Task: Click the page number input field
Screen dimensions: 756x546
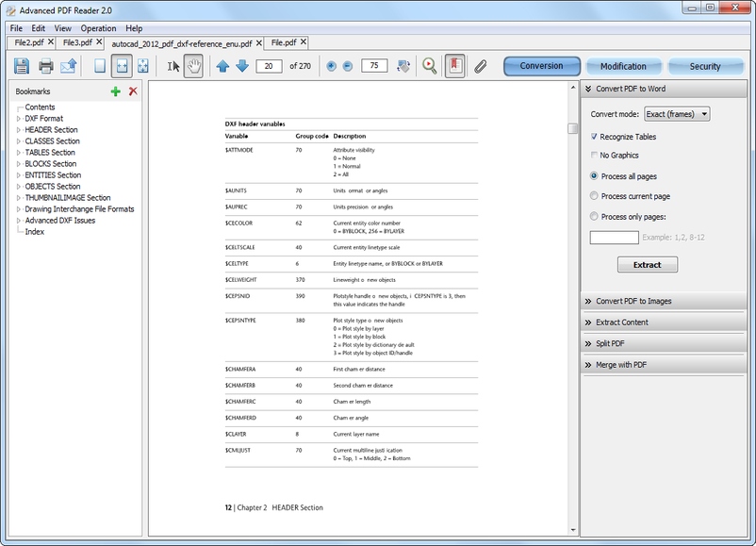Action: (269, 66)
